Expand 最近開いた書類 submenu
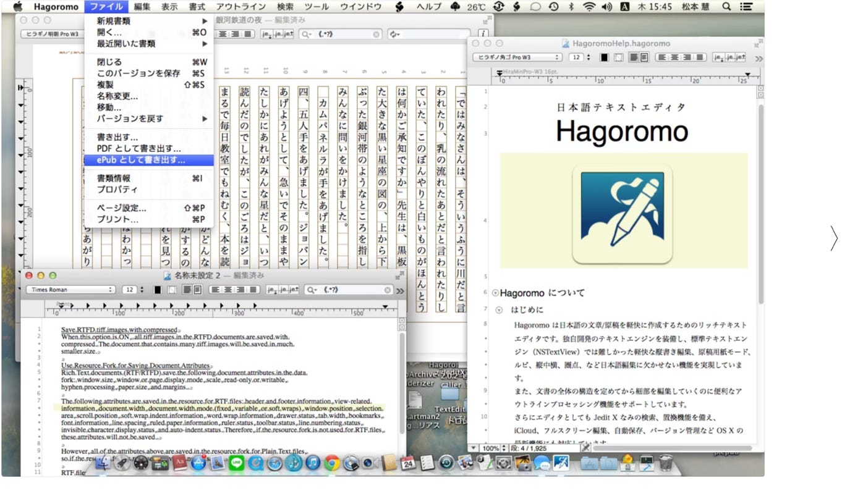The height and width of the screenshot is (504, 842). [149, 43]
